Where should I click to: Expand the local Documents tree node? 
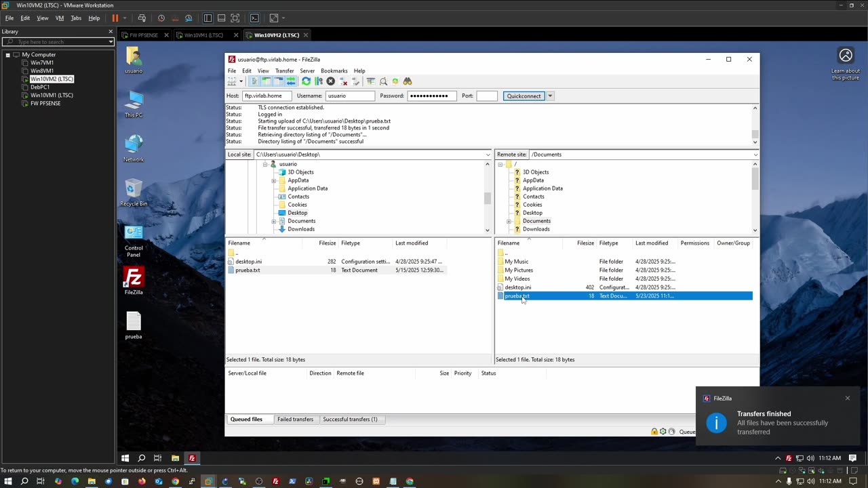(x=273, y=221)
